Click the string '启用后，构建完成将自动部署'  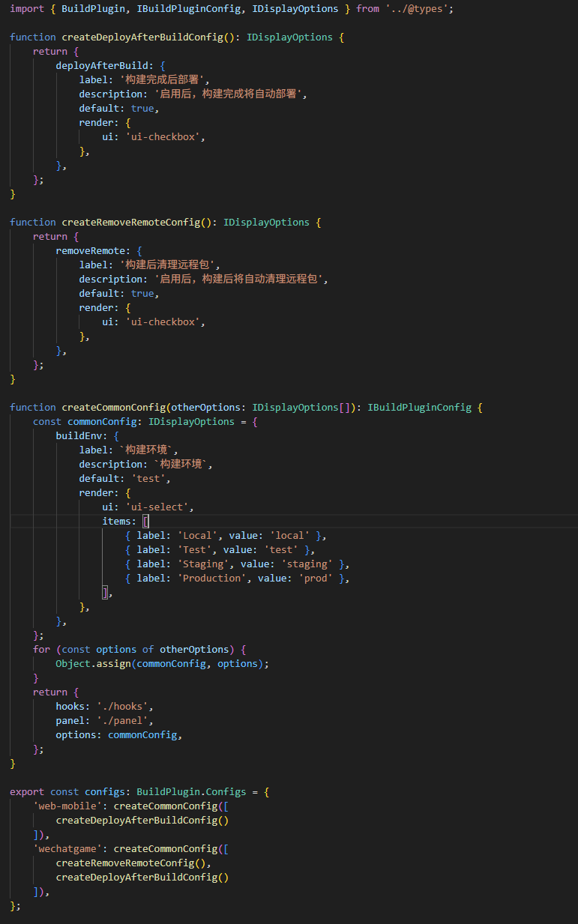coord(229,94)
